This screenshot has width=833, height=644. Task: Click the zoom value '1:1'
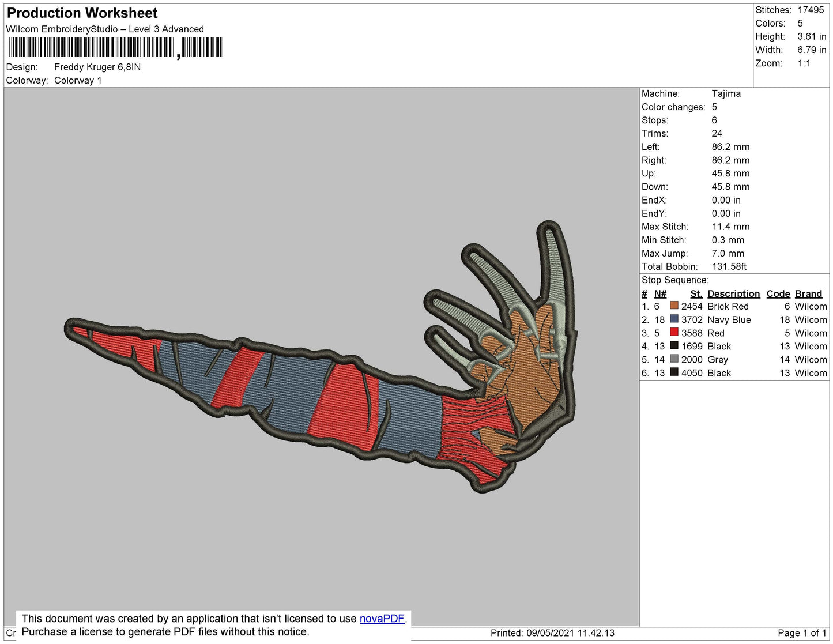804,63
